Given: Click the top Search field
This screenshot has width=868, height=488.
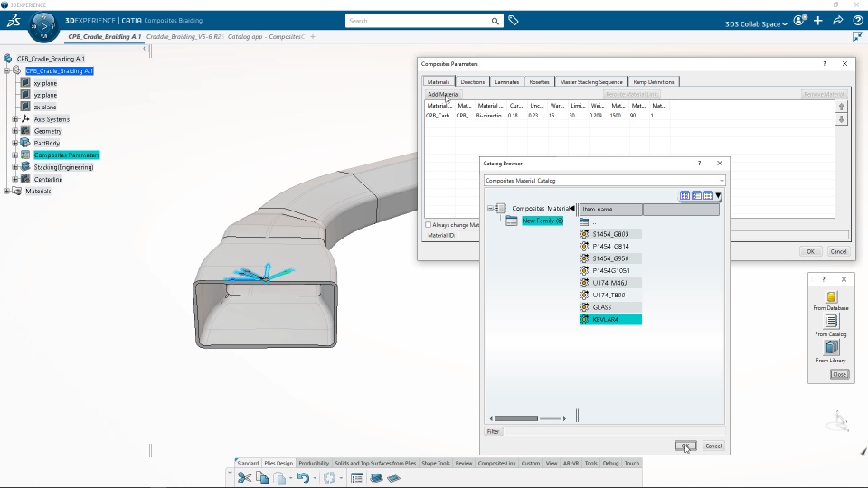Looking at the screenshot, I should [418, 21].
